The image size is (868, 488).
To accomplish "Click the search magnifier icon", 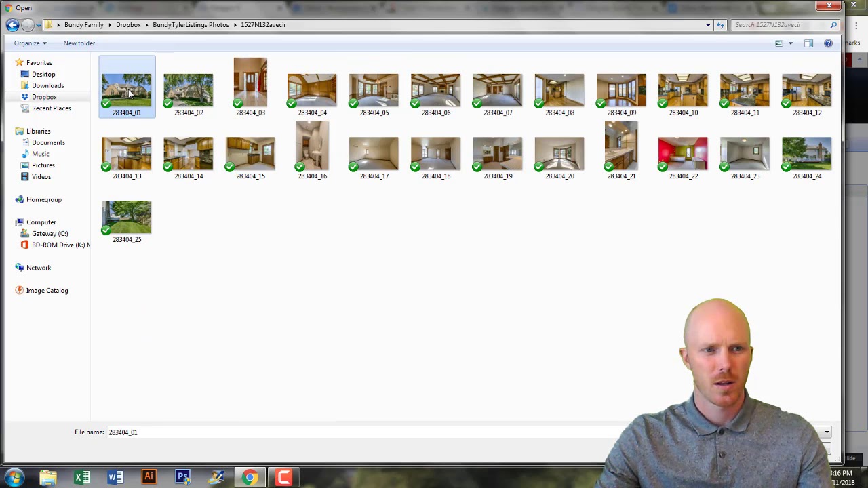I will (833, 25).
